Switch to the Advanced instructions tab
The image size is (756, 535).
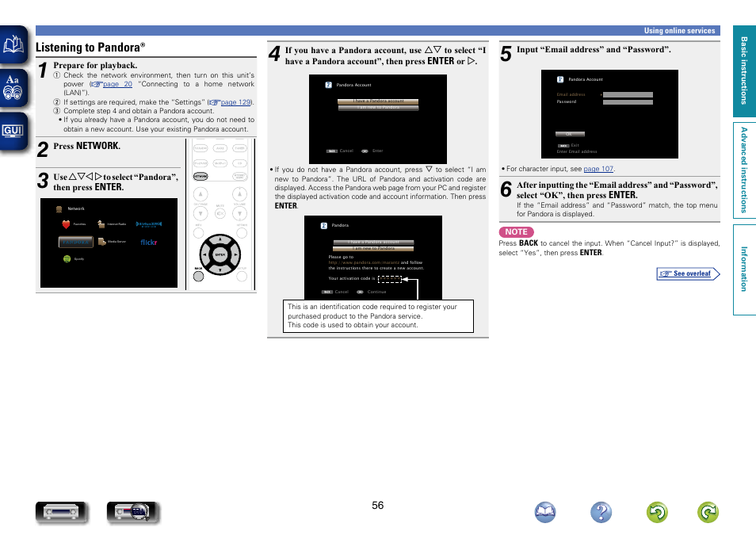click(x=744, y=170)
